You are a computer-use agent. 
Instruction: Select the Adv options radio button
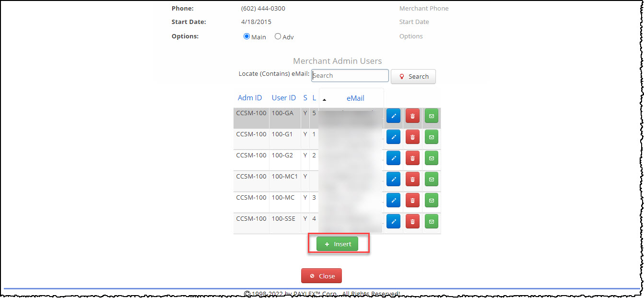[278, 36]
